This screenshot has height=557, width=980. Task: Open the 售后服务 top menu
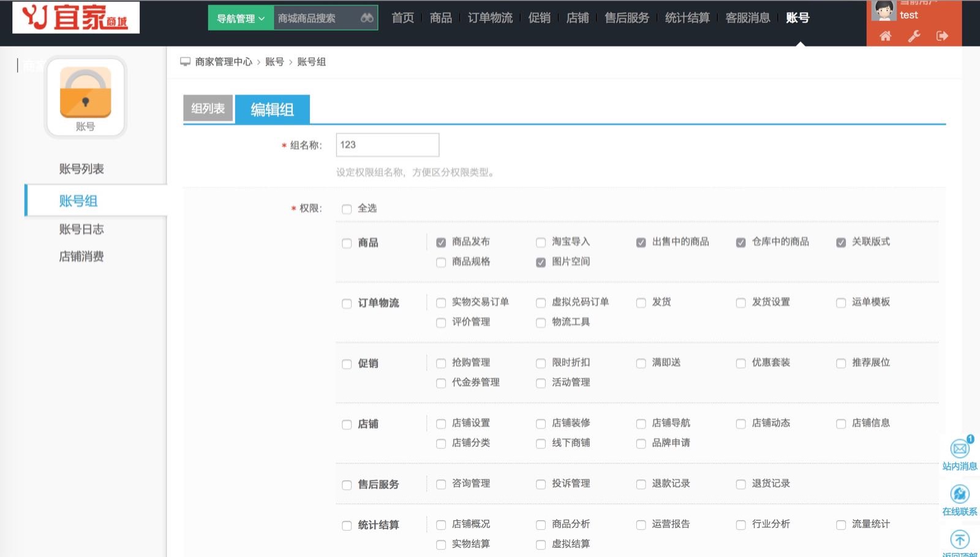coord(627,18)
